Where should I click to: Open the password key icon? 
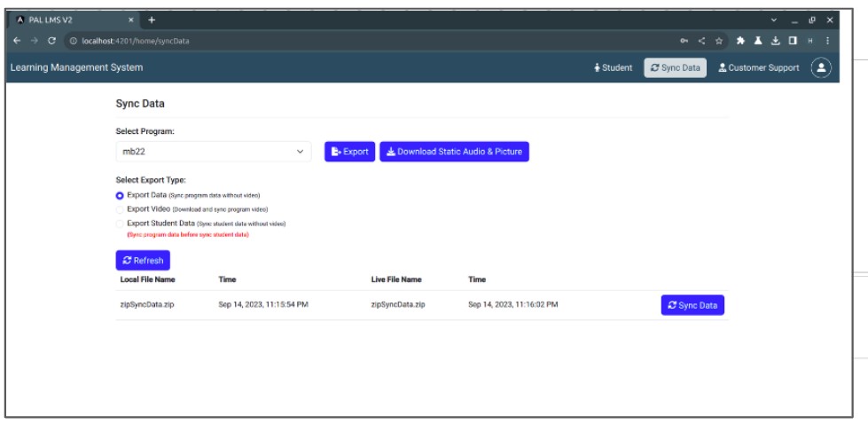click(x=684, y=41)
